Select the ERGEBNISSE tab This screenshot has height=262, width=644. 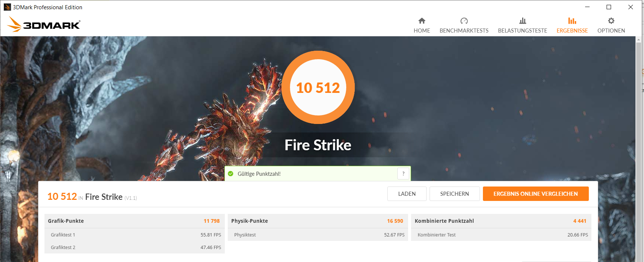point(572,25)
